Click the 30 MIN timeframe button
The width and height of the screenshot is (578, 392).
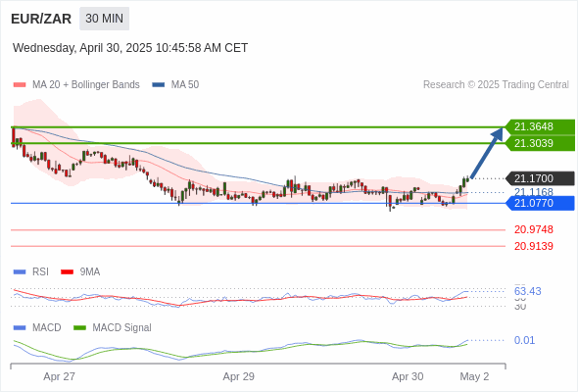(104, 19)
